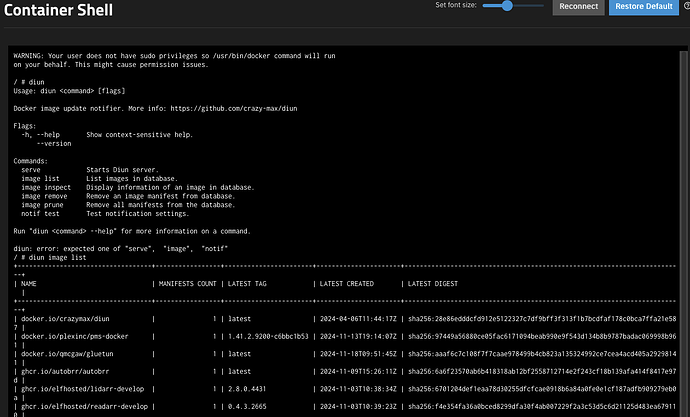The width and height of the screenshot is (690, 417).
Task: Click the ghcr.io/elfhosted/readarr-develop image name
Action: click(x=84, y=407)
